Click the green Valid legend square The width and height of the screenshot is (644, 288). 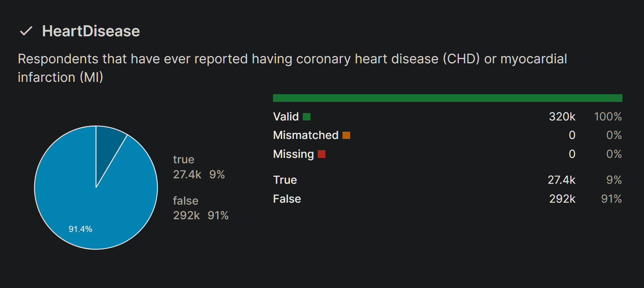tap(307, 117)
